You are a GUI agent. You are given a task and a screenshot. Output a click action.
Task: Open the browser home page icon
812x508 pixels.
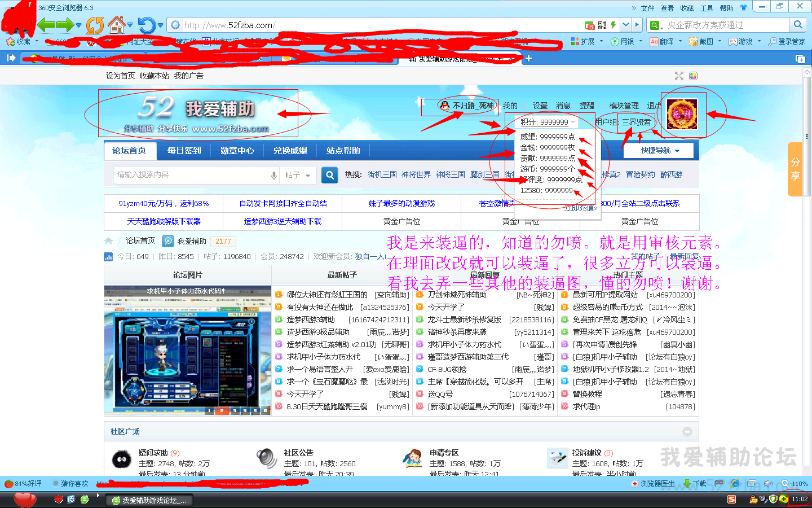[x=116, y=25]
